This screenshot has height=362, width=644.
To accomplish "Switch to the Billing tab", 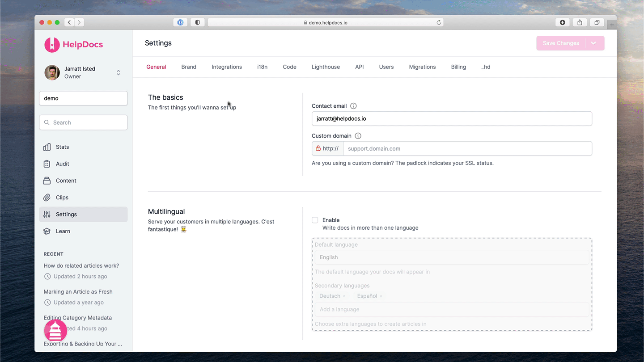I will 458,67.
